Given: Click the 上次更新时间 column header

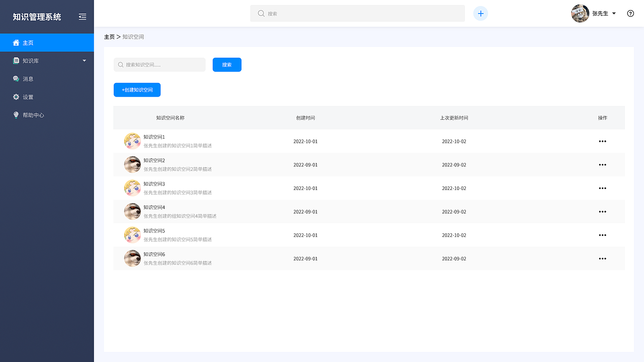Looking at the screenshot, I should tap(454, 118).
